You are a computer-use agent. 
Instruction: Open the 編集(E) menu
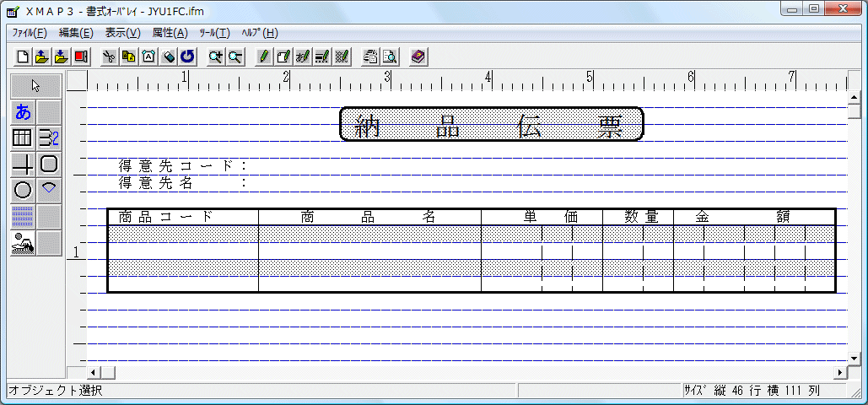click(76, 33)
